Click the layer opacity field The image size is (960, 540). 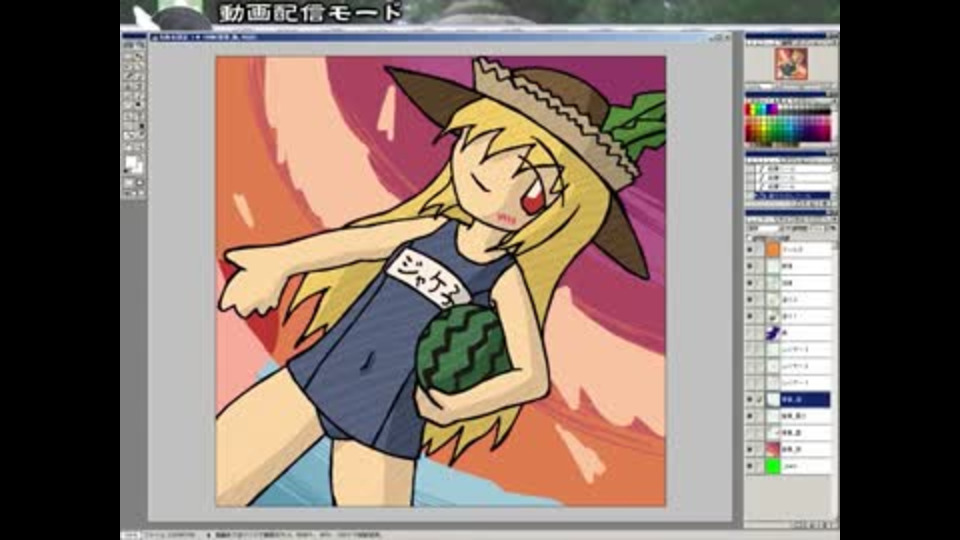click(819, 228)
